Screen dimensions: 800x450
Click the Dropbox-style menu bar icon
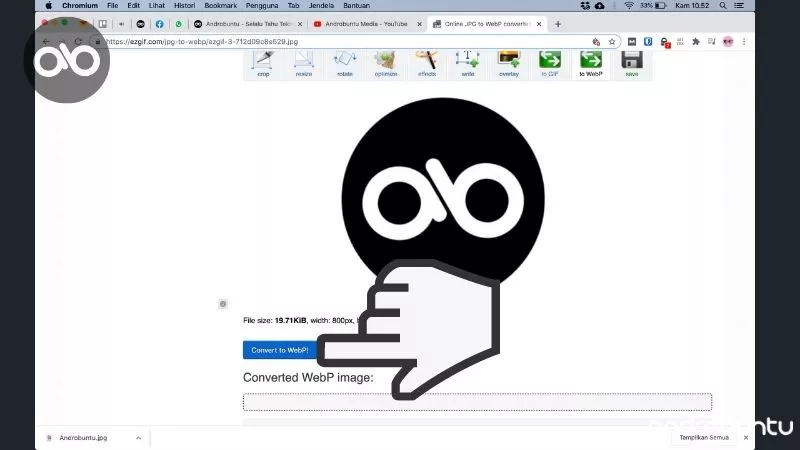585,6
